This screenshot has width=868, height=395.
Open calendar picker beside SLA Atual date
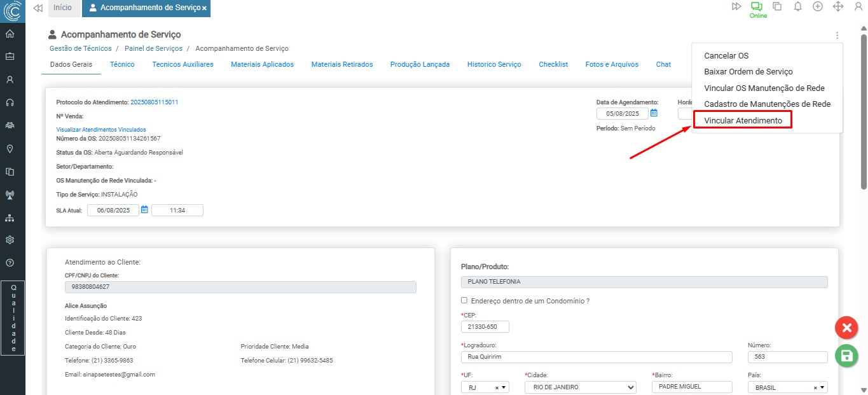click(144, 210)
